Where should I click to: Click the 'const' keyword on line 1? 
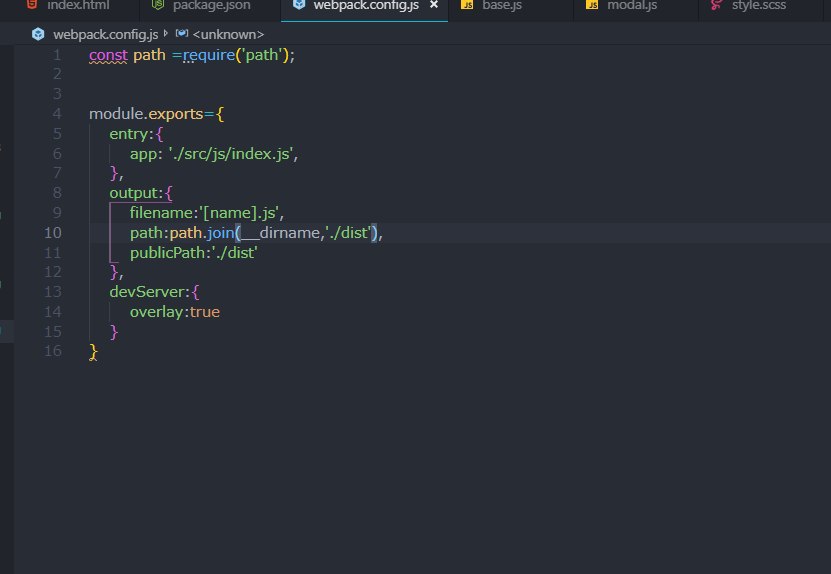(108, 55)
